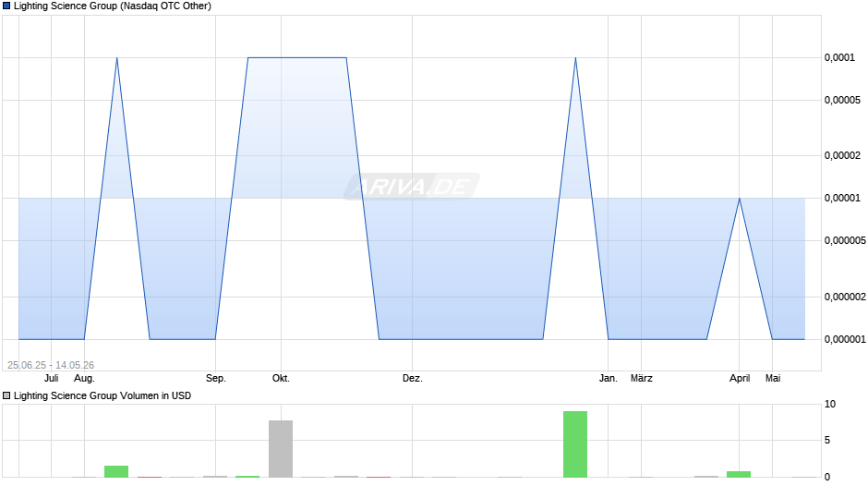Click the price label '0,000005'
Screen dimensions: 868x486
point(845,240)
